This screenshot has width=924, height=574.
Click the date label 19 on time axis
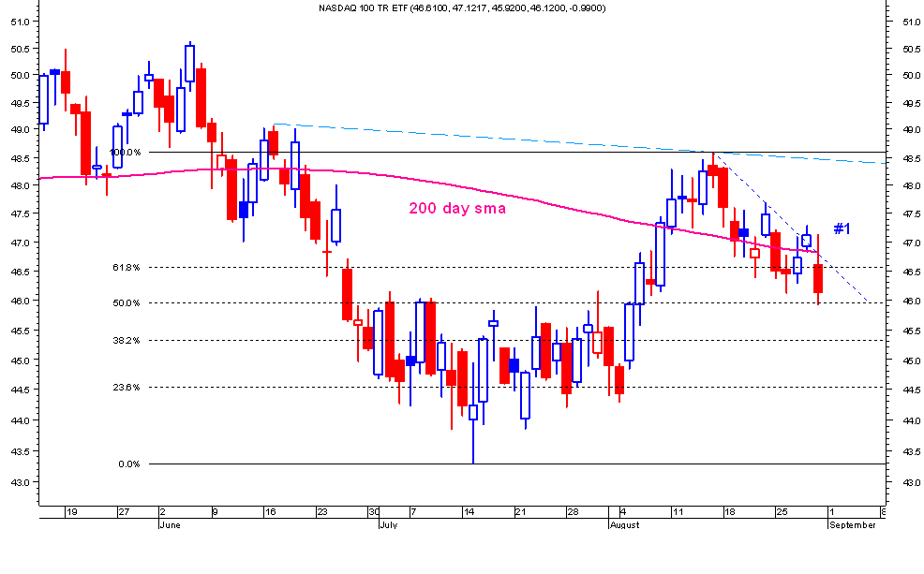click(71, 511)
